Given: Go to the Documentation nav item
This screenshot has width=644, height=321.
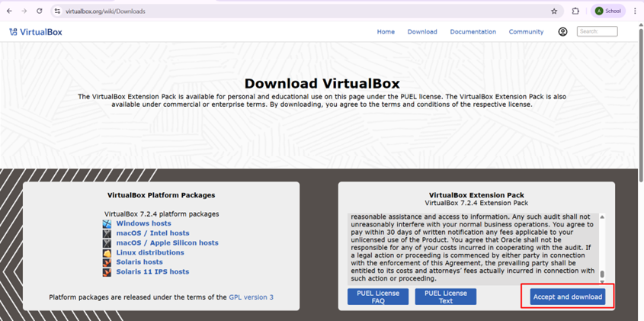Looking at the screenshot, I should (x=473, y=32).
